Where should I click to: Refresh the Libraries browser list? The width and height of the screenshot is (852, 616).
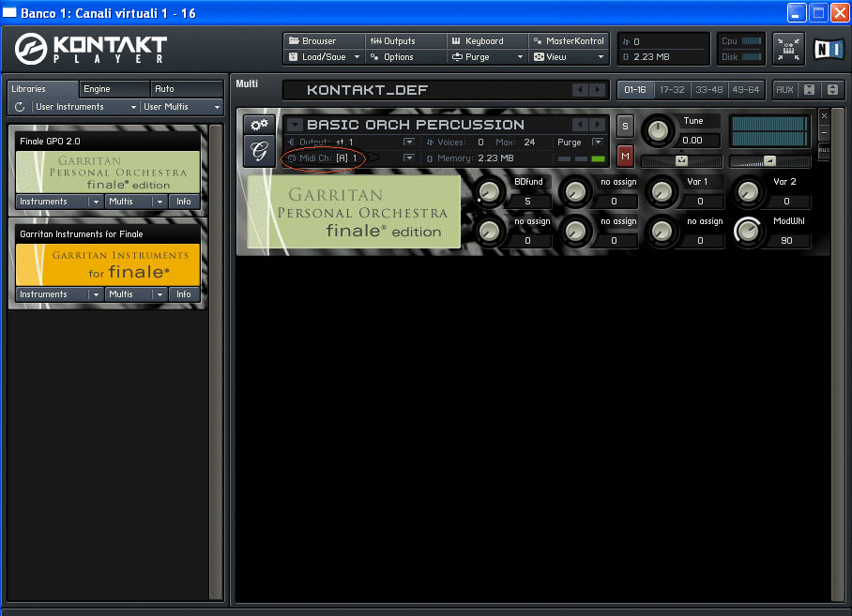pos(20,107)
